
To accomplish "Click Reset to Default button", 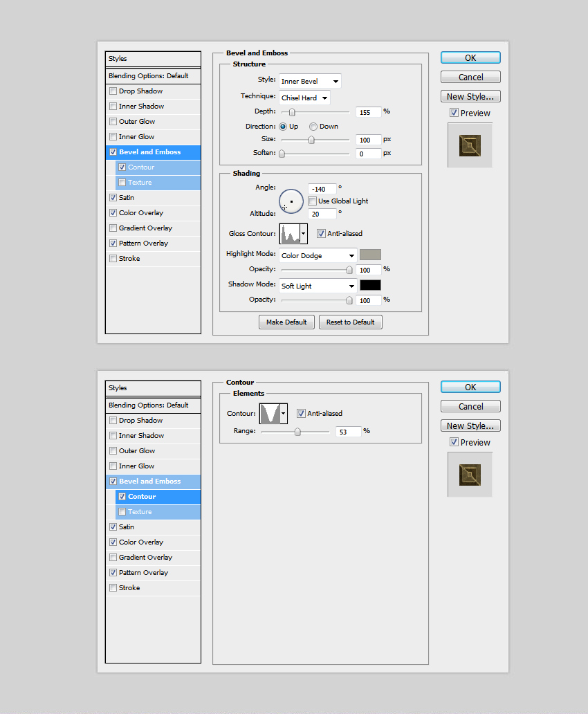I will [350, 322].
